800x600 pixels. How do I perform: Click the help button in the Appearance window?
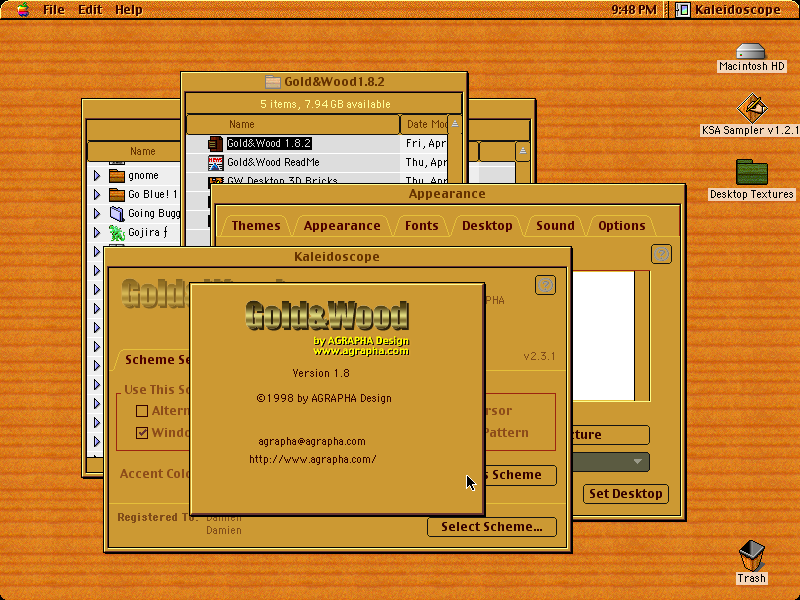tap(661, 254)
